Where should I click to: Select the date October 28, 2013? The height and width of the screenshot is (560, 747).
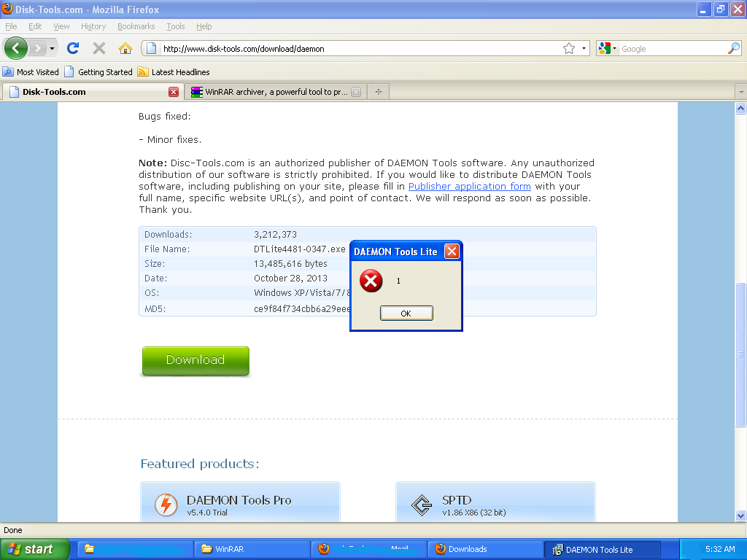290,278
